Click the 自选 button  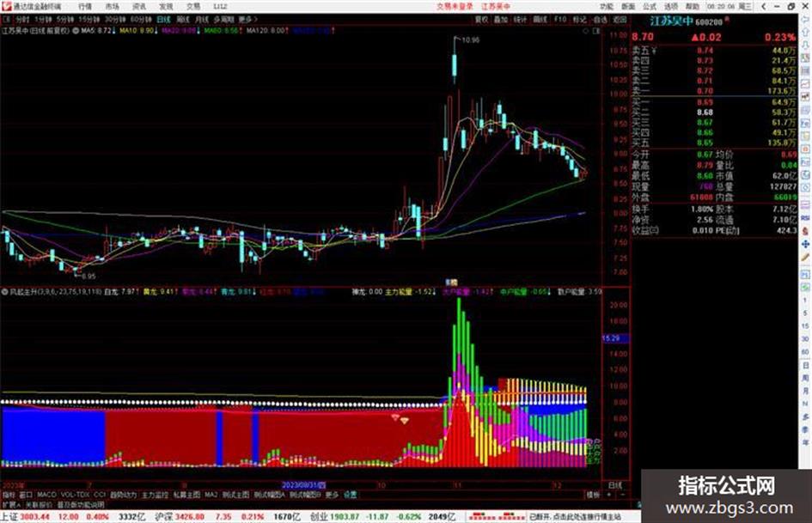coord(600,19)
